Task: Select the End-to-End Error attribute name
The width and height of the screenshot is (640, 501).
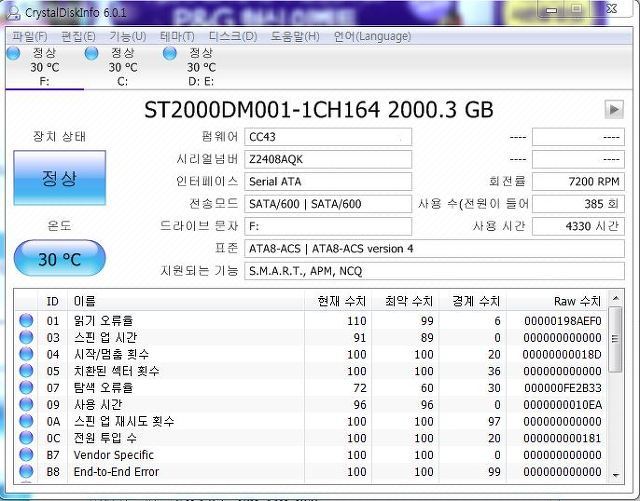Action: click(x=116, y=472)
